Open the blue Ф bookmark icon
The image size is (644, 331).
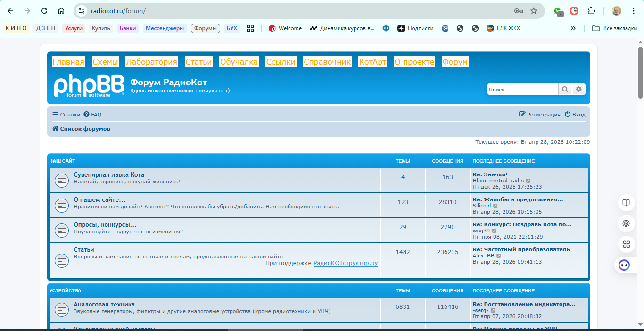point(386,28)
